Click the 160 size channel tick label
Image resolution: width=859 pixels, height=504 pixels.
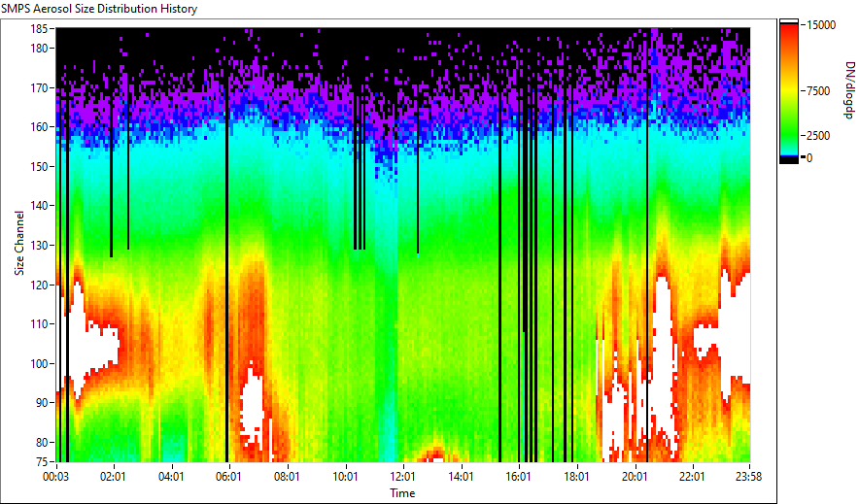40,127
